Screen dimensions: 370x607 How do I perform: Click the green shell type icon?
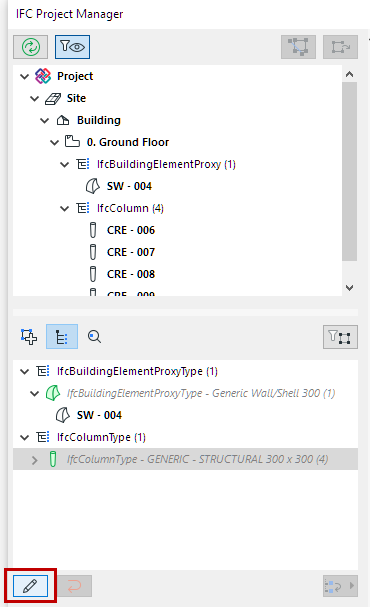[x=53, y=393]
